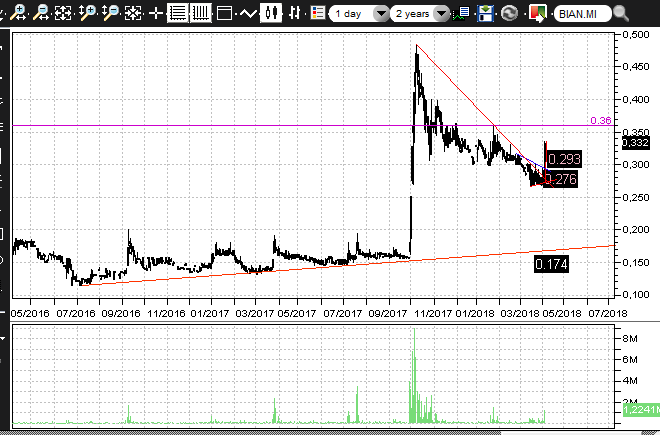Click the green 1,2241M volume tag
This screenshot has height=435, width=660.
coord(641,409)
